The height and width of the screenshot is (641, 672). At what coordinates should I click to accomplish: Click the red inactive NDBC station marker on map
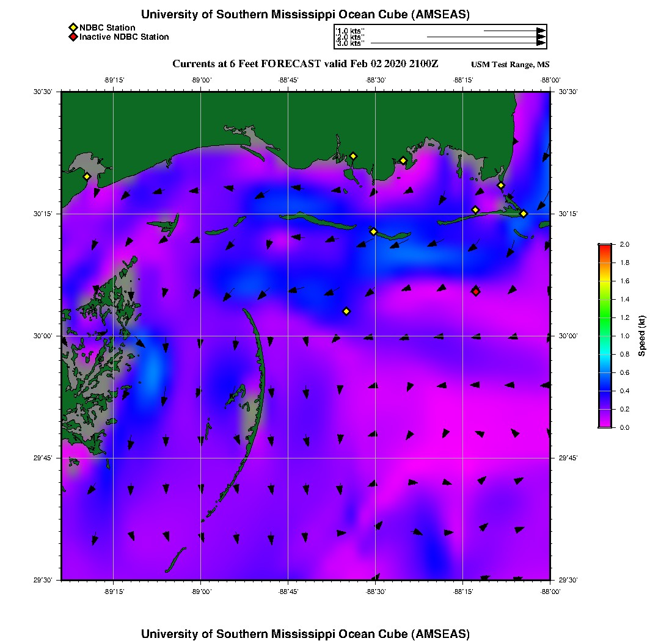click(476, 291)
